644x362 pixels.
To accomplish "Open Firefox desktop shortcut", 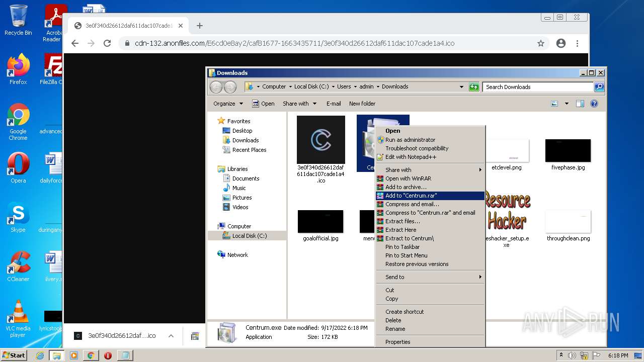I will pos(18,69).
